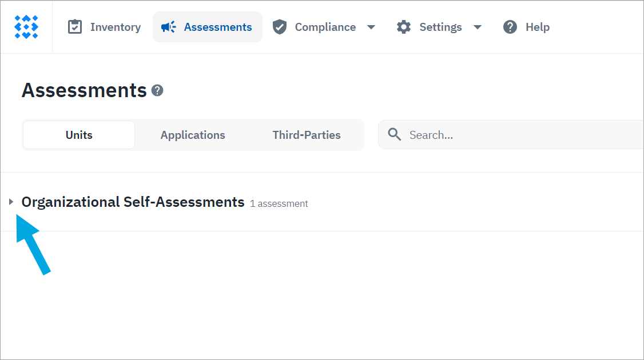
Task: Click the Help question mark icon
Action: pos(510,27)
